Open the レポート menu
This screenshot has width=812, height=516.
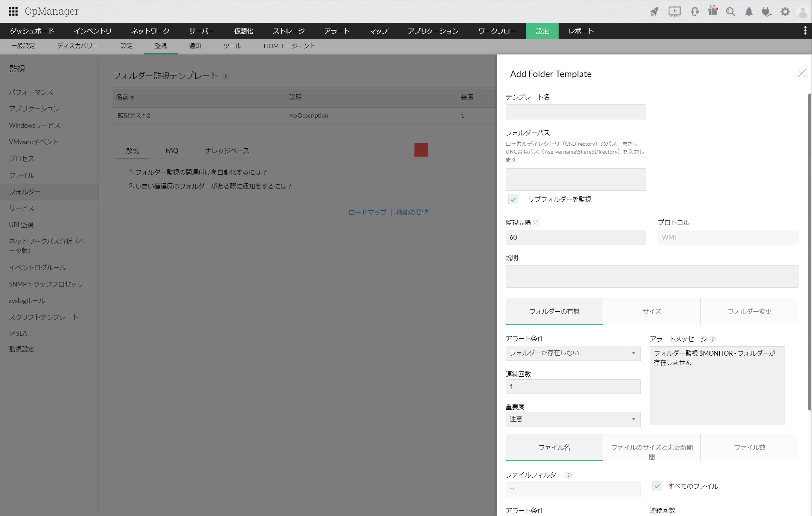[x=581, y=31]
